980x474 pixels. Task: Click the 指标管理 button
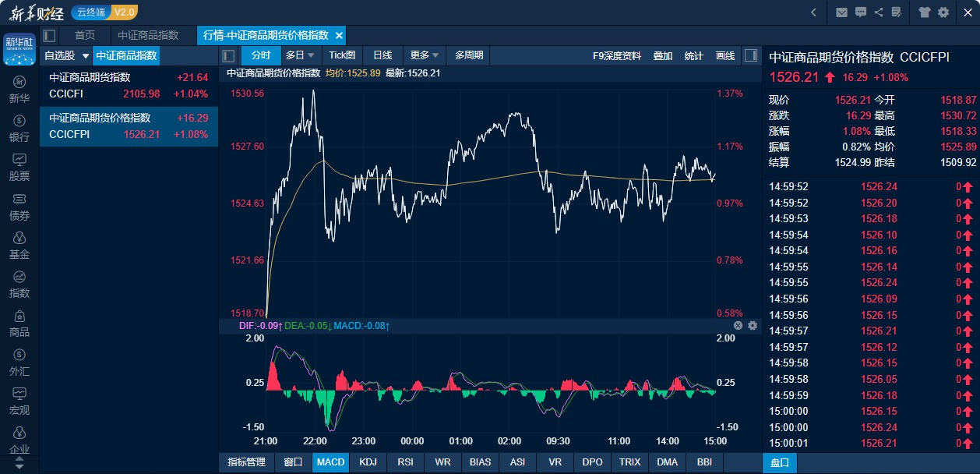pyautogui.click(x=246, y=462)
